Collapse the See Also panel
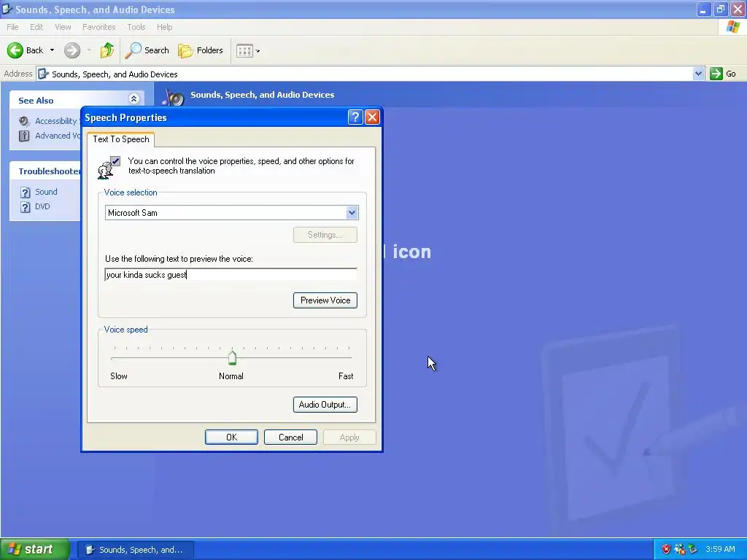Screen dimensions: 747x560 click(134, 98)
